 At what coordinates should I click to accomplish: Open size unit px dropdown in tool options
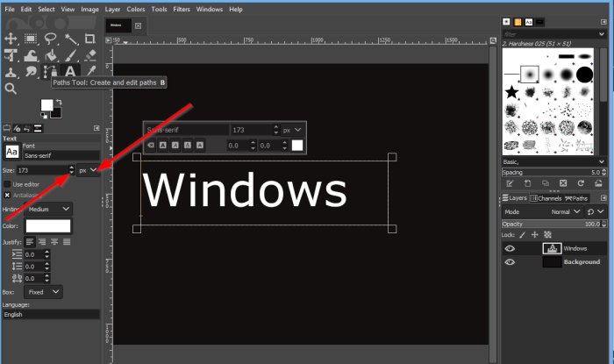(x=88, y=170)
